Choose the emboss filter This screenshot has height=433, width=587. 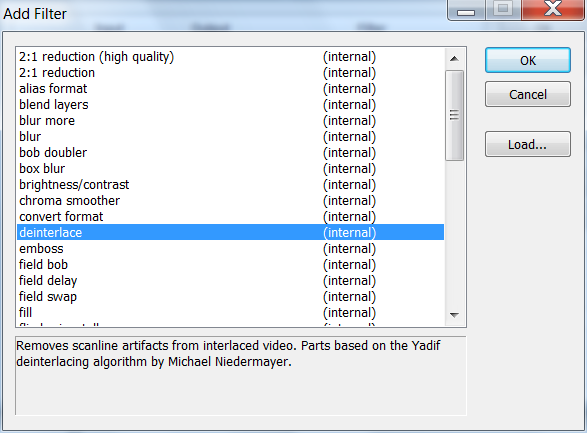[x=231, y=249]
